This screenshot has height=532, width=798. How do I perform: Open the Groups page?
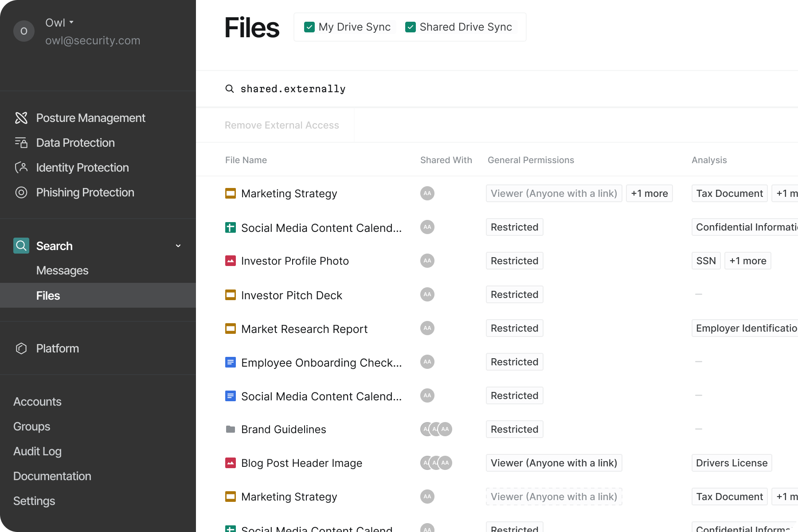click(31, 426)
